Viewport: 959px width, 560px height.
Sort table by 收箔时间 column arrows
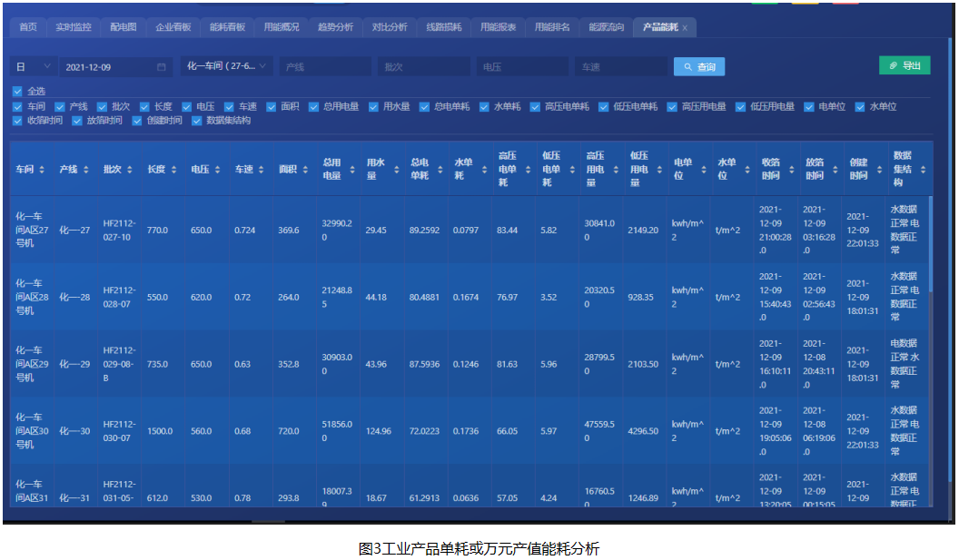(x=791, y=170)
